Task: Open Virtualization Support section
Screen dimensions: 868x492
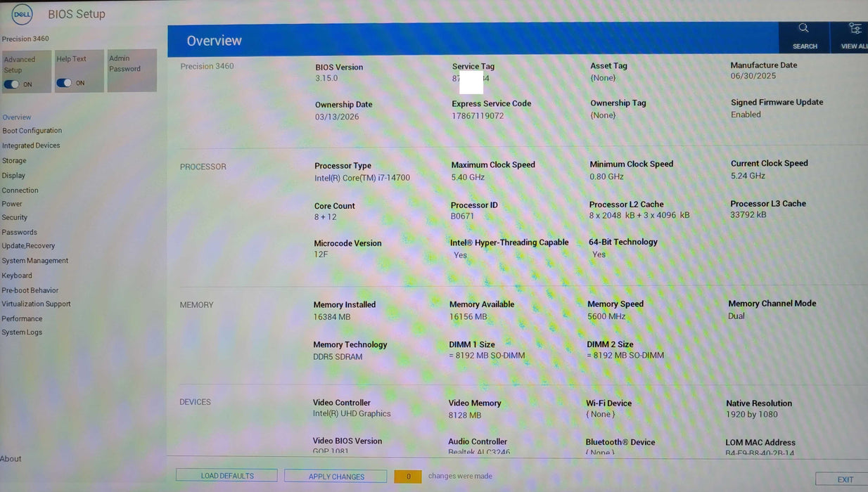Action: click(37, 304)
